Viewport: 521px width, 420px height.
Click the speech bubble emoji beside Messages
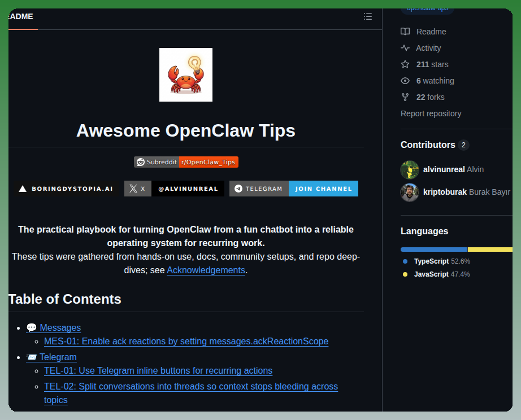tap(32, 327)
